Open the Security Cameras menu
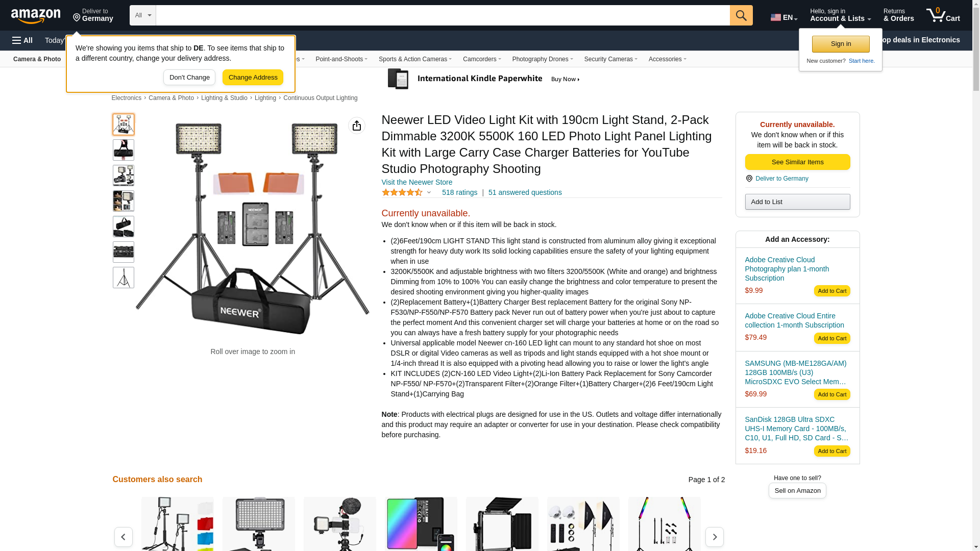Screen dimensions: 980x551 610,59
